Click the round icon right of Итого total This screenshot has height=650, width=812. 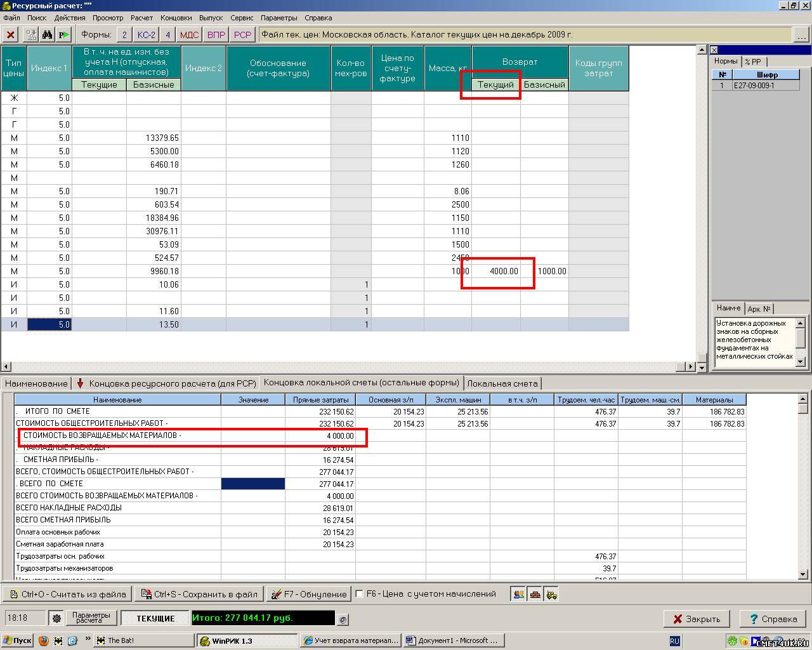343,619
